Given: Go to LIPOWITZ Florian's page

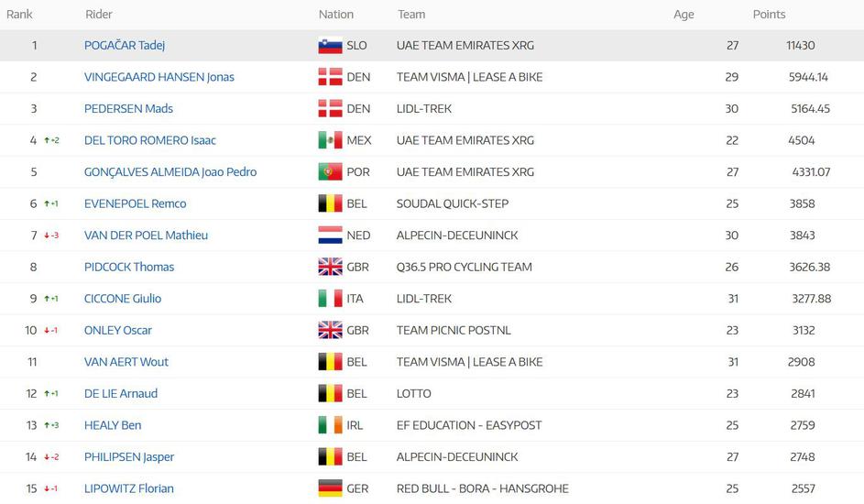Looking at the screenshot, I should [x=129, y=488].
